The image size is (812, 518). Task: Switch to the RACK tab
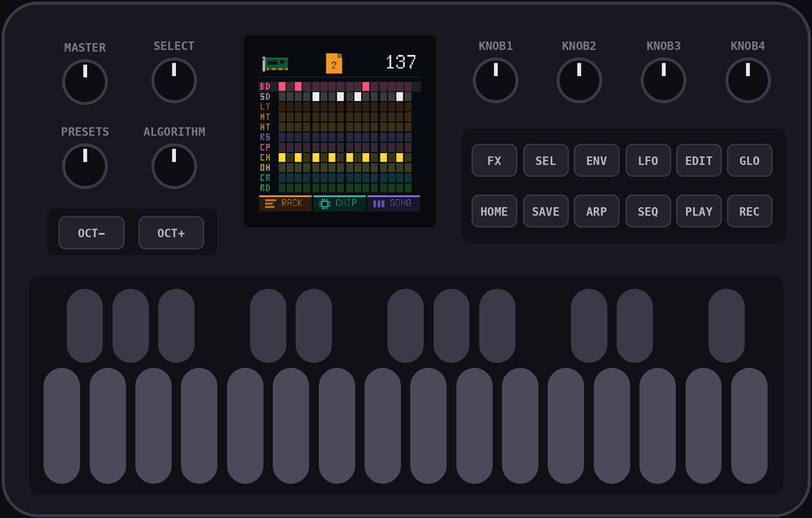pyautogui.click(x=285, y=203)
